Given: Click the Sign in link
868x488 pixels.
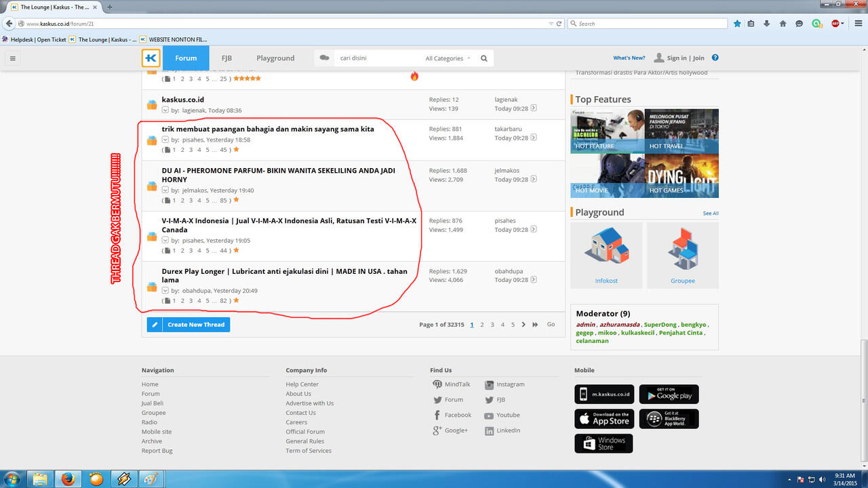Looking at the screenshot, I should pyautogui.click(x=677, y=58).
